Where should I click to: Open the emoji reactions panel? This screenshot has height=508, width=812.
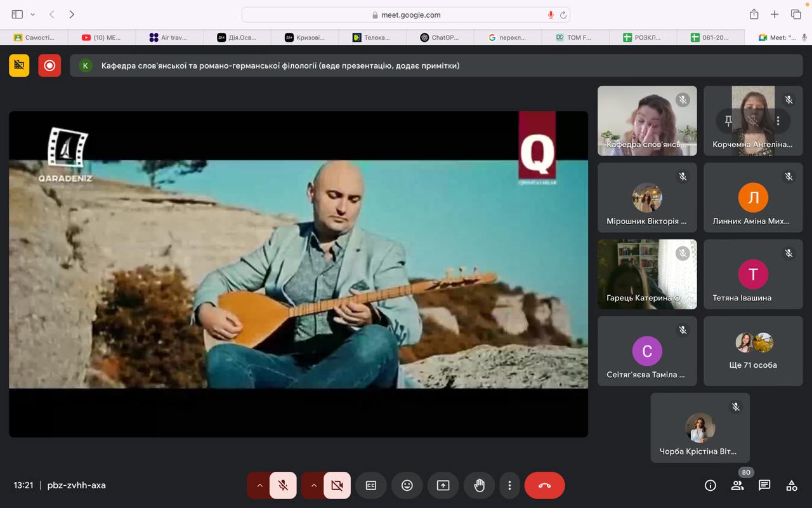pyautogui.click(x=407, y=486)
